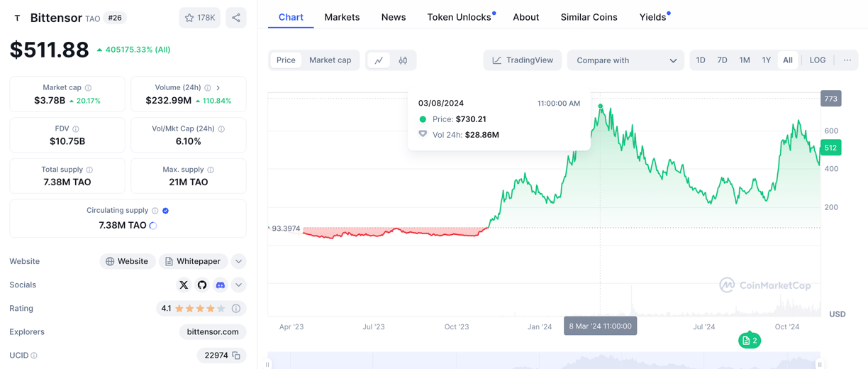868x369 pixels.
Task: Select the Market cap chart toggle
Action: [x=330, y=60]
